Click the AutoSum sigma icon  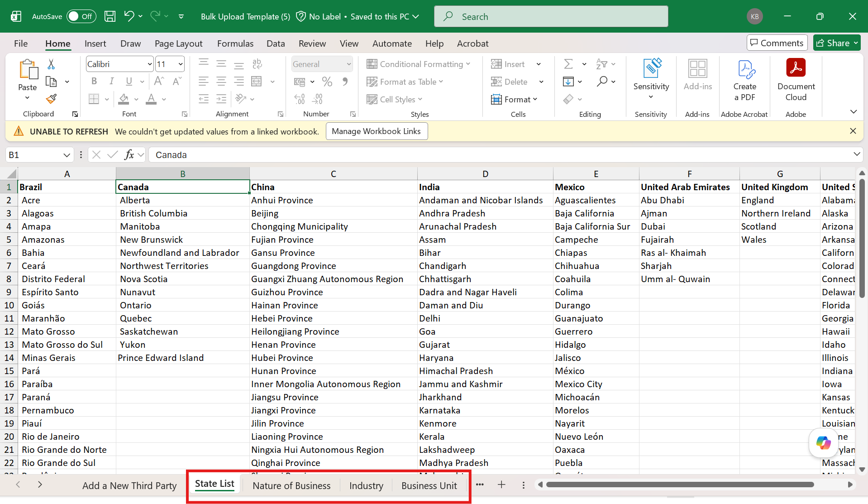568,64
